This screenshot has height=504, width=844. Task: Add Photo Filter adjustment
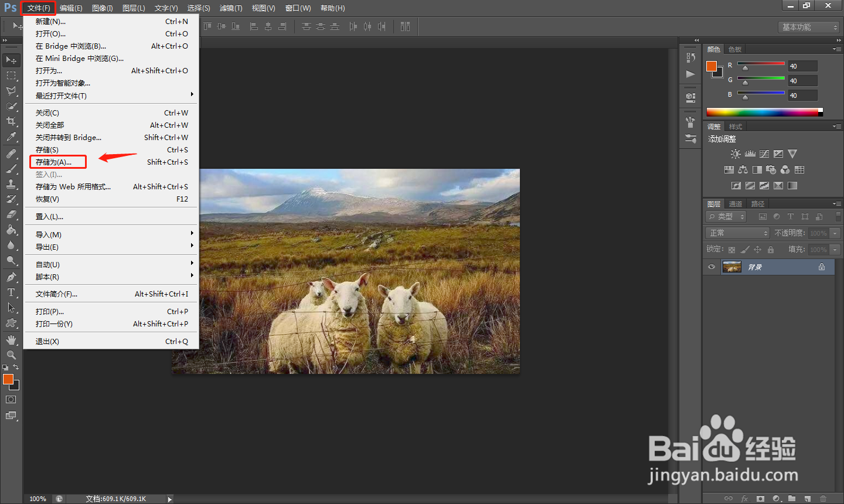point(771,169)
